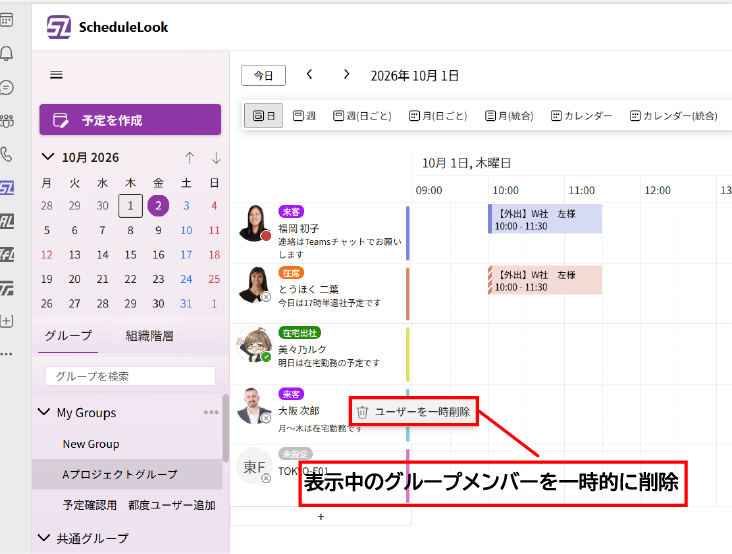Select the New Group item
Viewport: 732px width, 554px height.
point(91,444)
